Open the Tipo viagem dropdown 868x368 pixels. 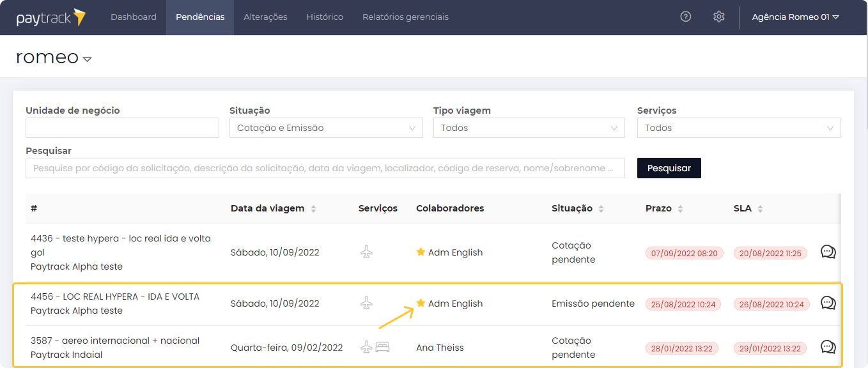click(x=529, y=128)
